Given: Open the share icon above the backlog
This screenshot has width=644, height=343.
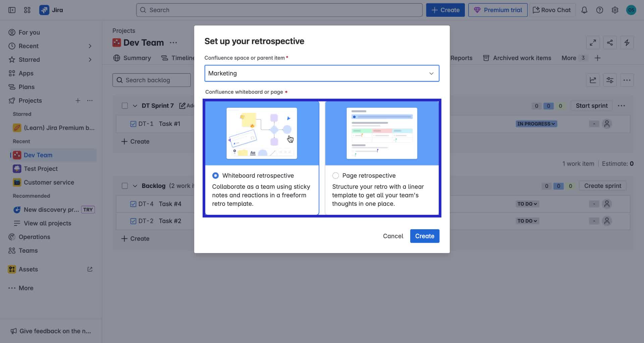Looking at the screenshot, I should click(x=610, y=43).
